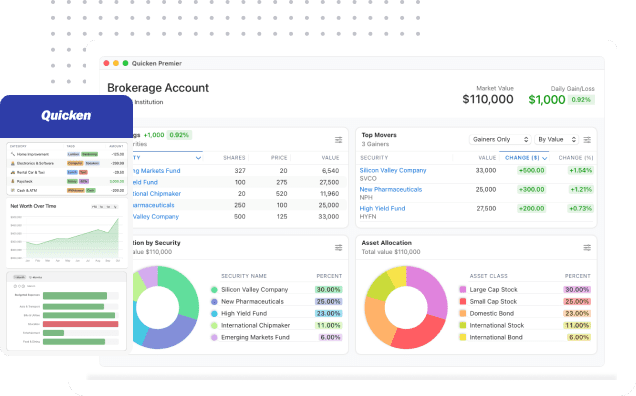Open the Valley Company holding link
The height and width of the screenshot is (396, 636).
coord(156,217)
